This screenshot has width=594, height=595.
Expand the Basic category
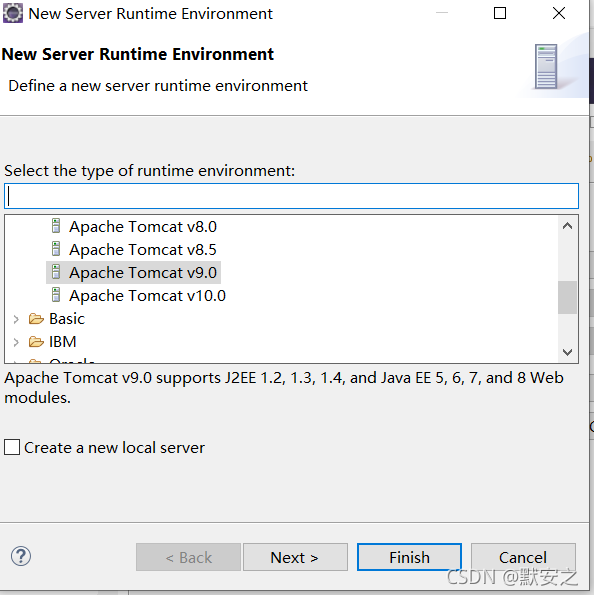pos(16,319)
